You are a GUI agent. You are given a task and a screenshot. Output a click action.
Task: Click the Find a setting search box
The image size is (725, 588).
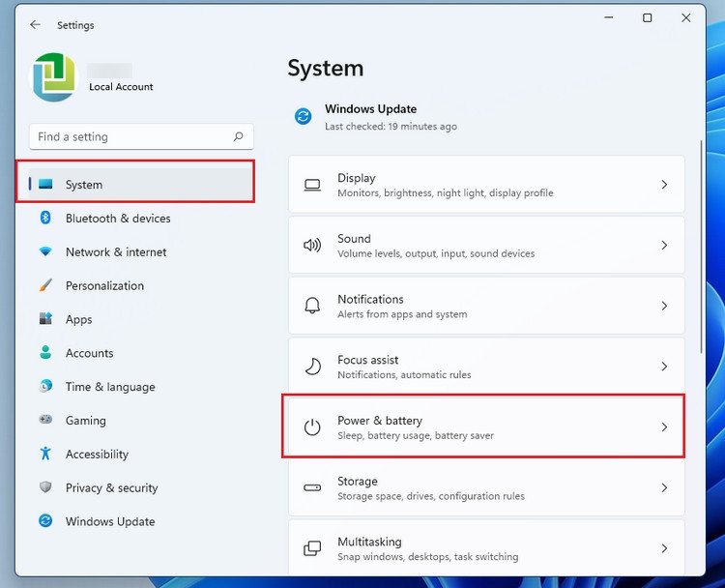click(141, 136)
